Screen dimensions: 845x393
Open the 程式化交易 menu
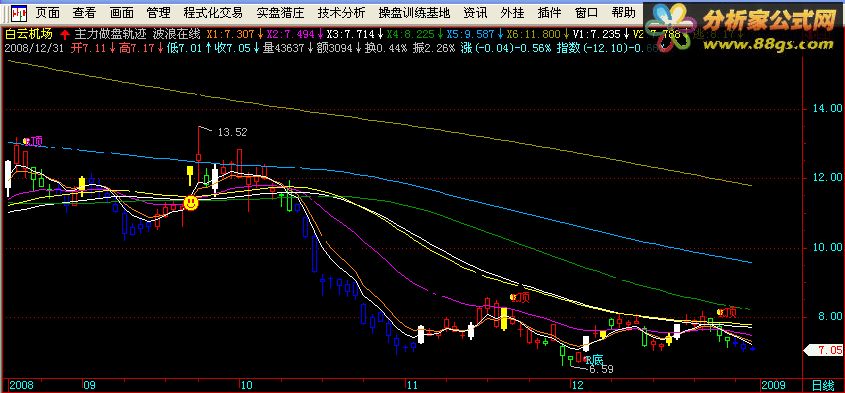[x=213, y=12]
